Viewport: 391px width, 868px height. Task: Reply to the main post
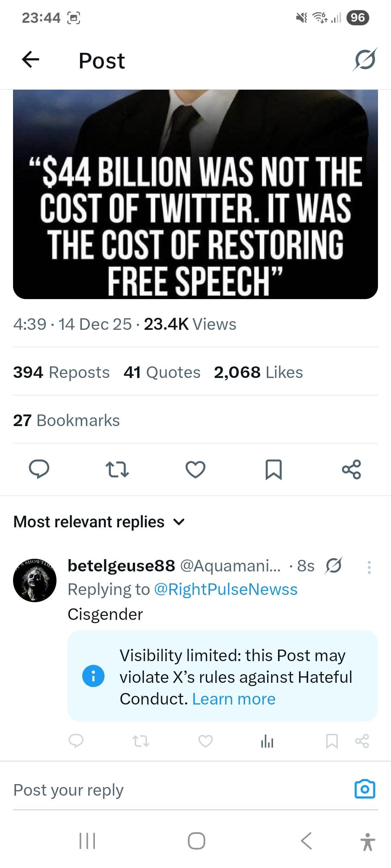point(39,469)
